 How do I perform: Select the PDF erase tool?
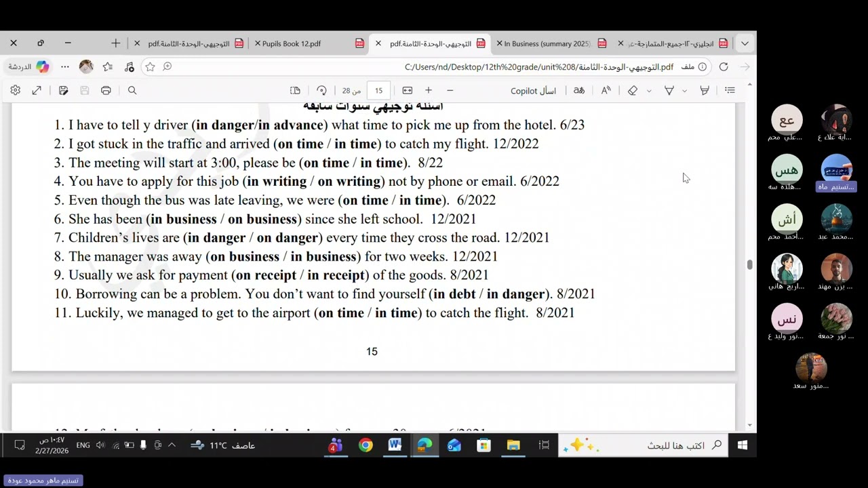point(633,90)
